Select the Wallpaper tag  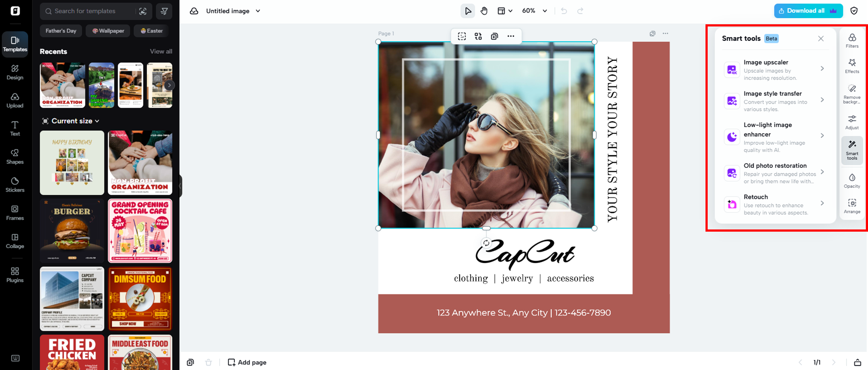(x=108, y=31)
